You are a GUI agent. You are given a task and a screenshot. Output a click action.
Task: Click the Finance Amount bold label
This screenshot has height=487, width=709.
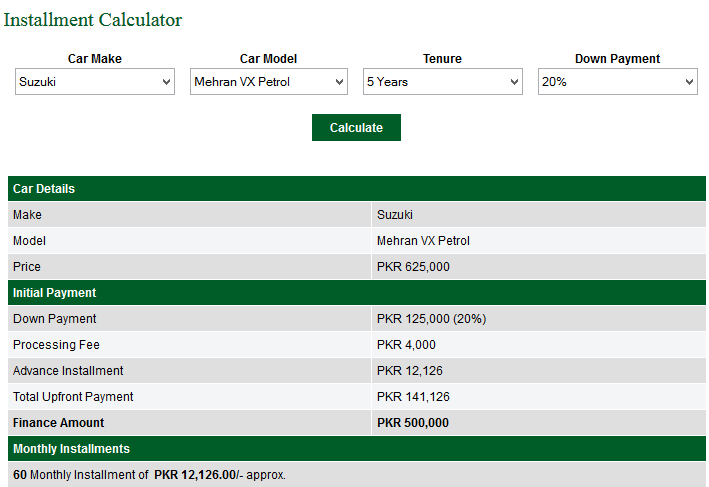58,423
